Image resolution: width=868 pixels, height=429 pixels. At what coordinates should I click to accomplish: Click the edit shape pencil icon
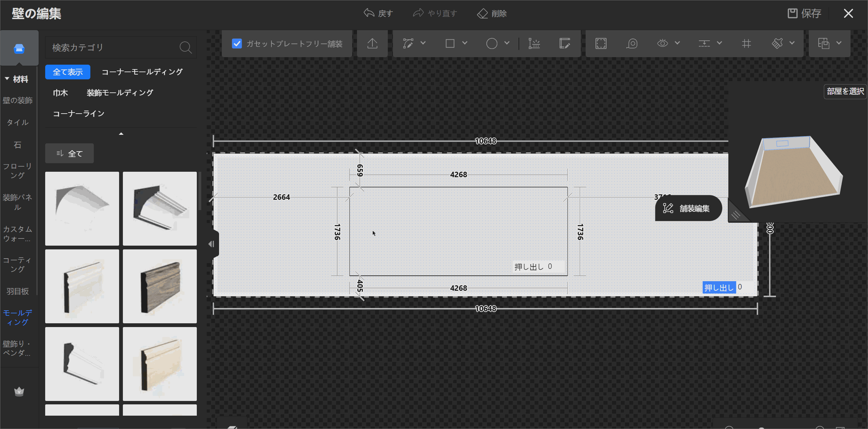click(x=565, y=43)
